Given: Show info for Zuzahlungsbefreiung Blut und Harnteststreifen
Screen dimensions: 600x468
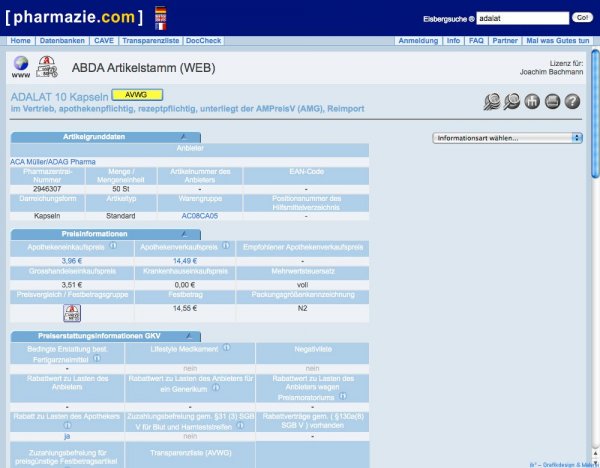Looking at the screenshot, I should [x=240, y=426].
